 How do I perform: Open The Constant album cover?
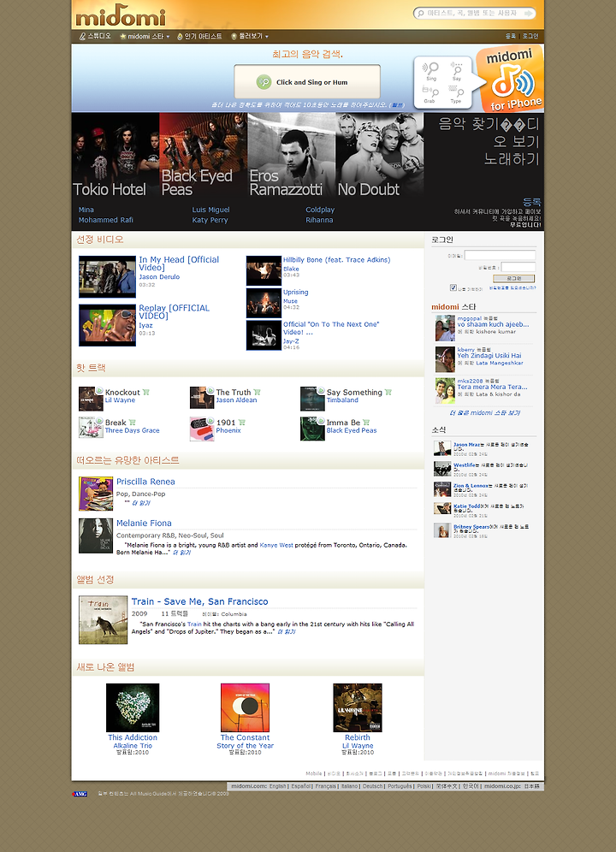(x=246, y=707)
